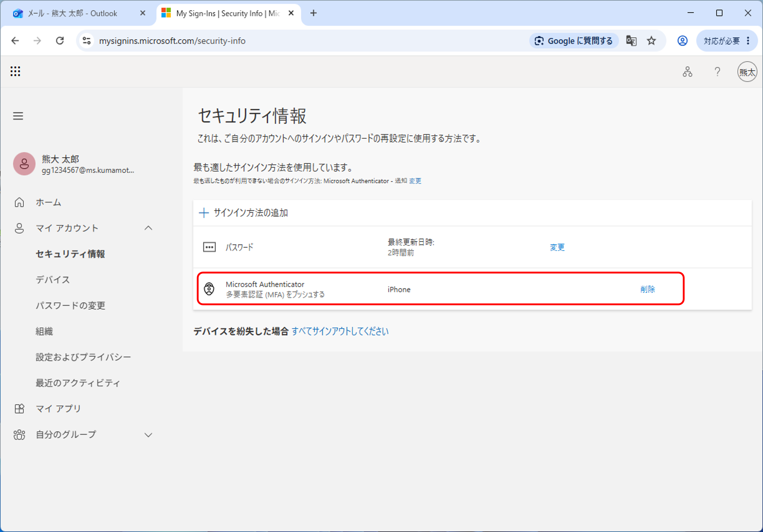This screenshot has width=763, height=532.
Task: Expand the 自分のグループ section
Action: [149, 435]
